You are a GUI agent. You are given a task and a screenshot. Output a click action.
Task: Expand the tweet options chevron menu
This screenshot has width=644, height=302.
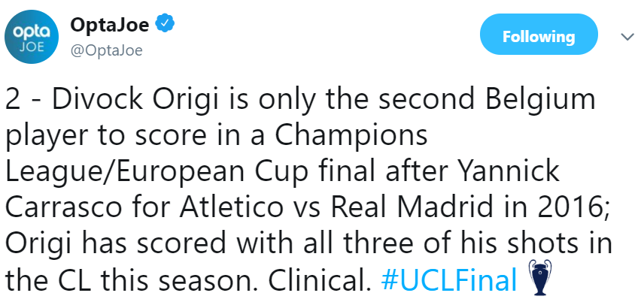627,37
